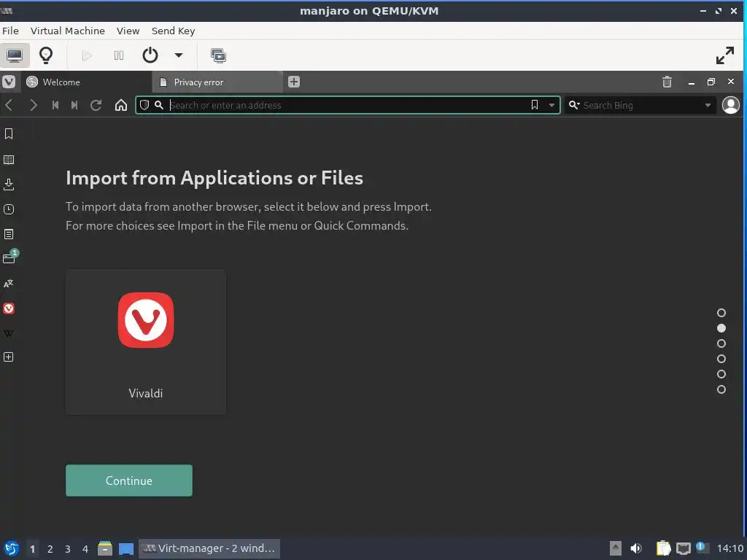Open the Vivaldi web panel
Image resolution: width=747 pixels, height=560 pixels.
tap(9, 308)
